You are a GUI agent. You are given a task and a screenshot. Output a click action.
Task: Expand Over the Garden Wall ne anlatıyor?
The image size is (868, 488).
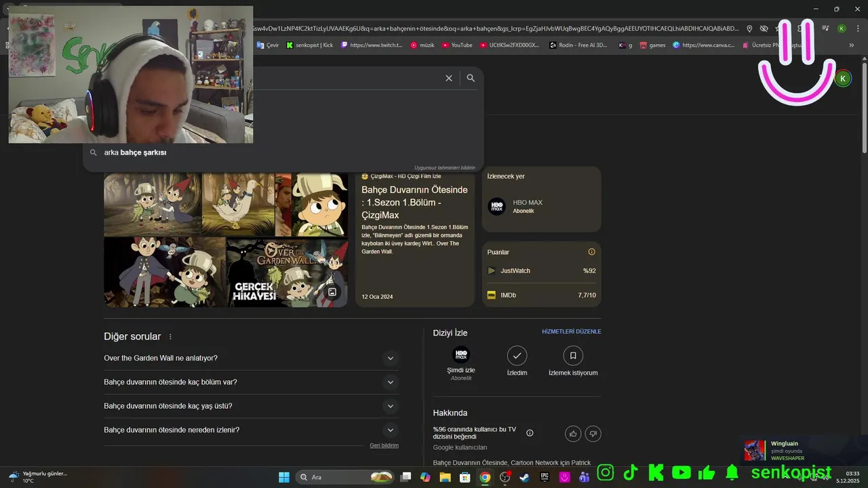pos(252,358)
